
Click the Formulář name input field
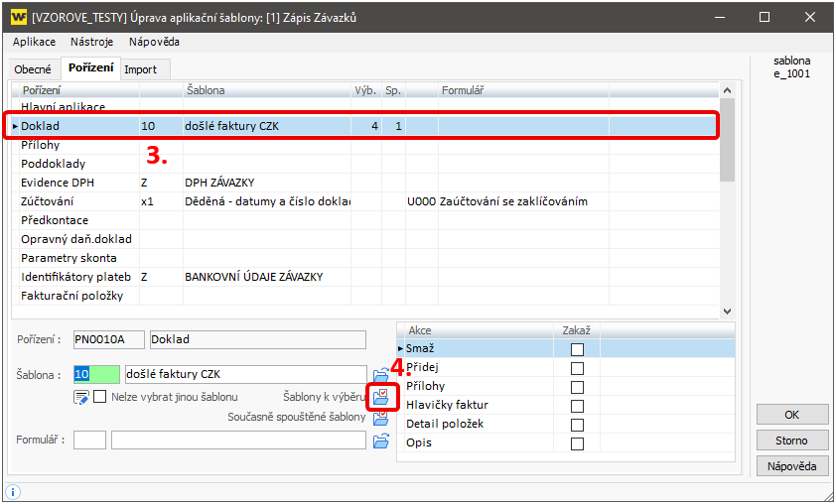pyautogui.click(x=238, y=441)
